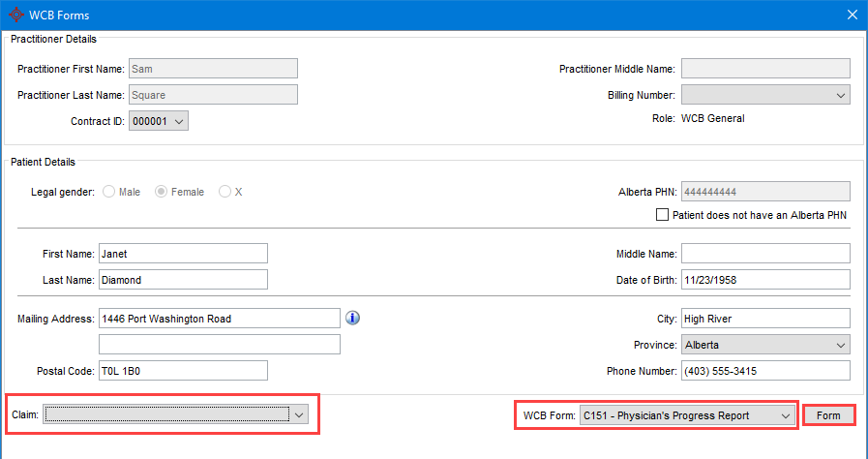Click the WCB Forms app icon in title bar

point(15,15)
